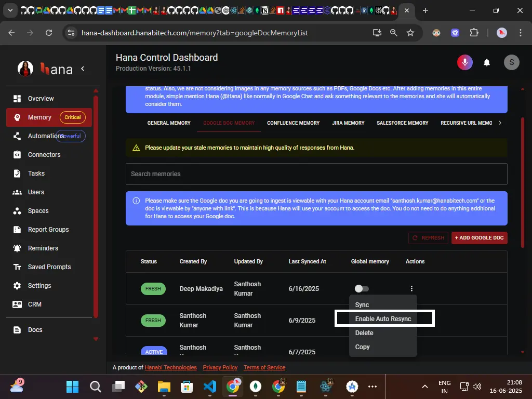Switch to General Memory tab
The width and height of the screenshot is (532, 399).
click(x=169, y=123)
